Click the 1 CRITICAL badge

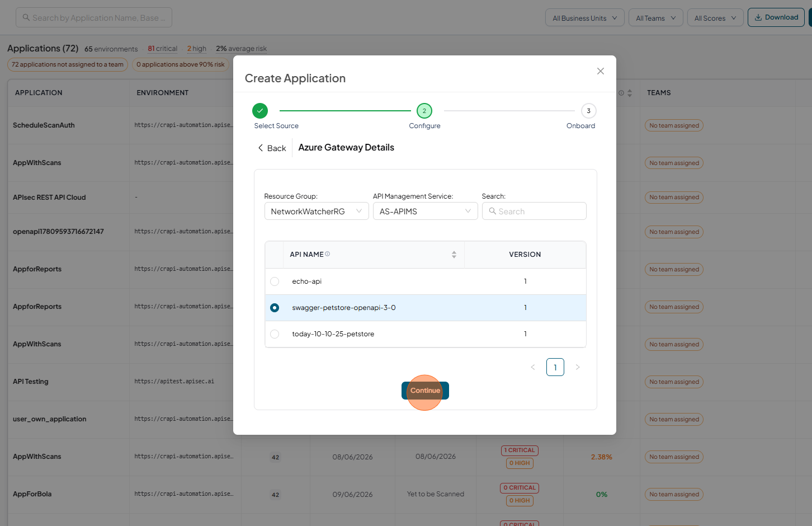click(x=520, y=450)
